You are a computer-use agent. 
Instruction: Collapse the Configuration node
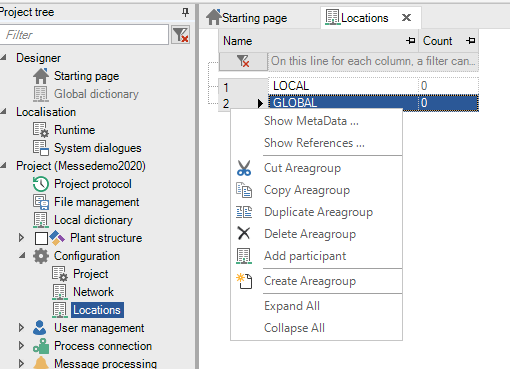pyautogui.click(x=22, y=256)
